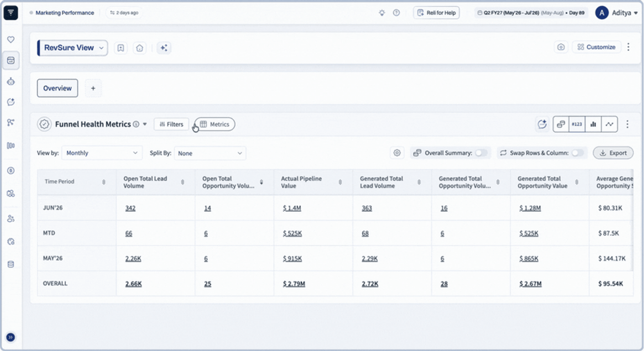The width and height of the screenshot is (644, 351).
Task: Open MAY'26 open lead volume 2.26K
Action: tap(133, 259)
